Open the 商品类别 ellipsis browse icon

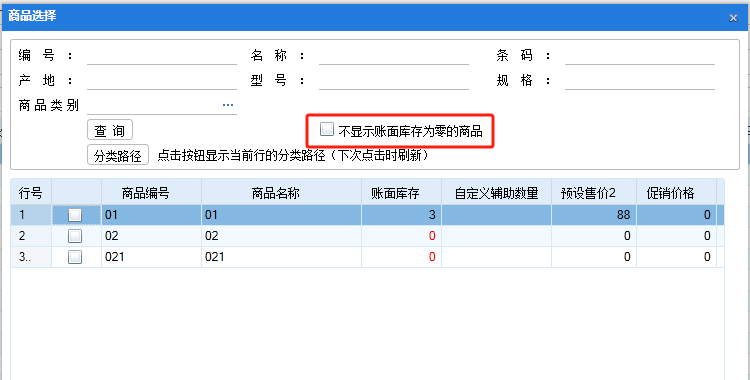click(x=228, y=105)
